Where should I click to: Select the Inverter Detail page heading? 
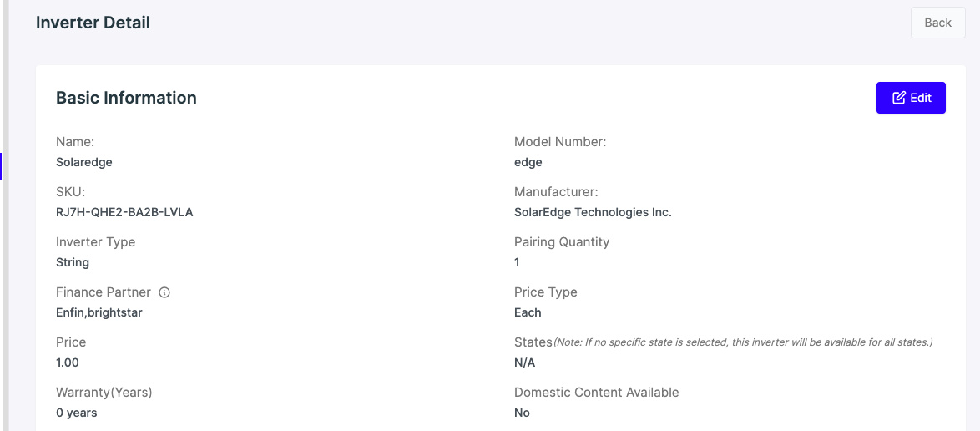pyautogui.click(x=93, y=23)
